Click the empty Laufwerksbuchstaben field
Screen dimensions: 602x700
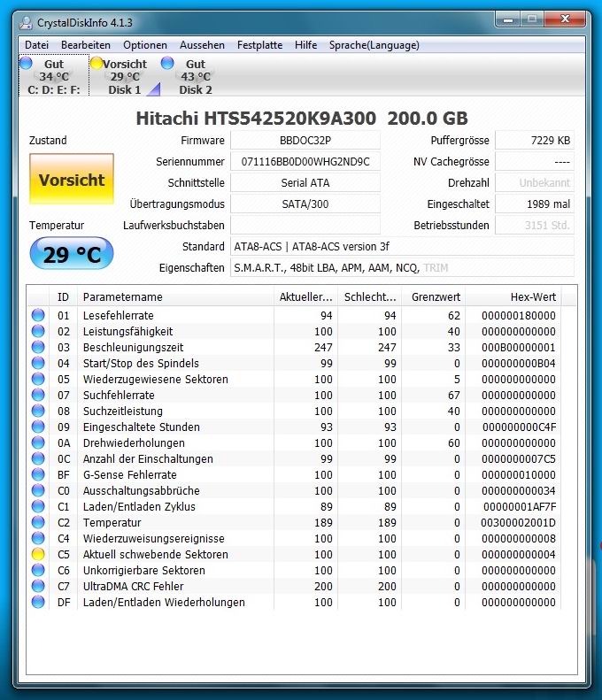coord(305,225)
